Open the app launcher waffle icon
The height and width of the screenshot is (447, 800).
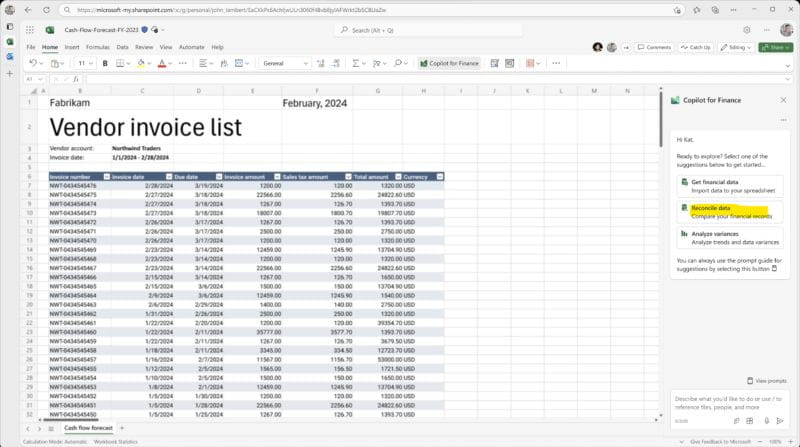pos(30,30)
